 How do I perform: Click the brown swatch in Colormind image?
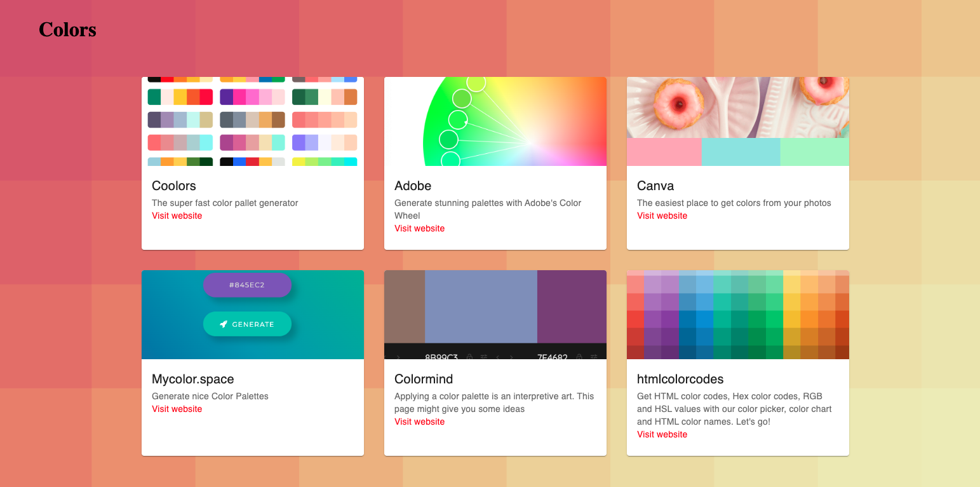click(x=405, y=306)
